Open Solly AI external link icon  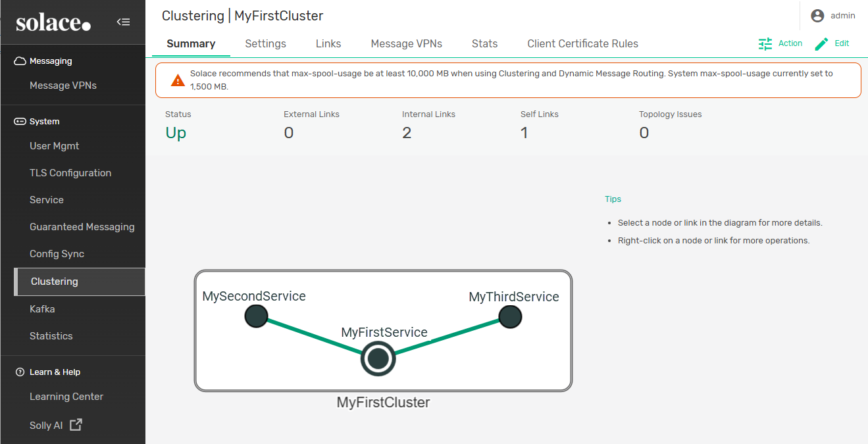[x=76, y=425]
